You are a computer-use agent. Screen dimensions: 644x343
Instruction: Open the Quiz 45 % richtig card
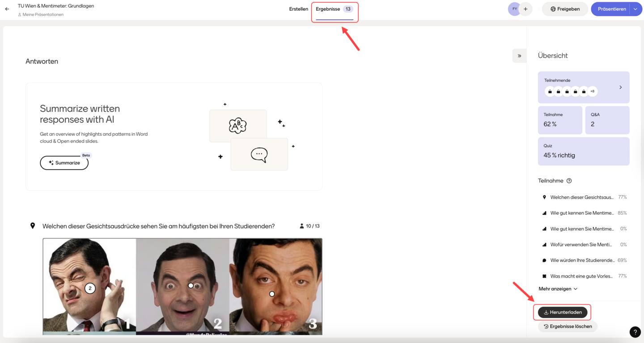tap(584, 151)
